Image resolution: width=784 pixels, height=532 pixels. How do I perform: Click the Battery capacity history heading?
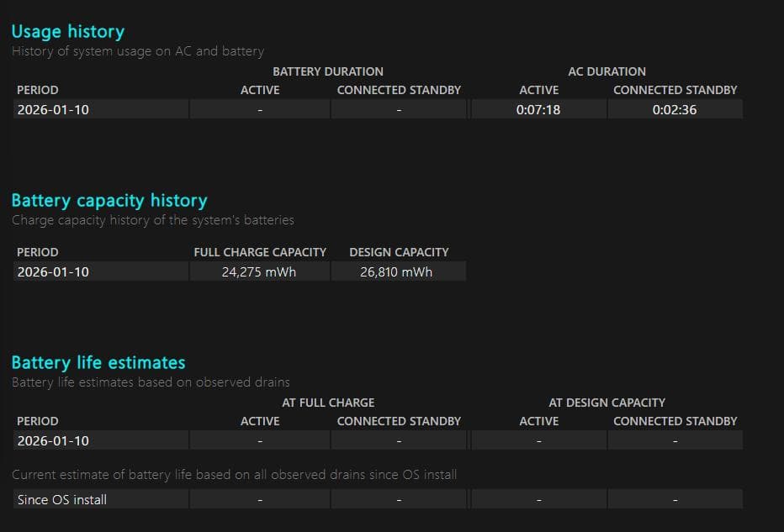(109, 201)
